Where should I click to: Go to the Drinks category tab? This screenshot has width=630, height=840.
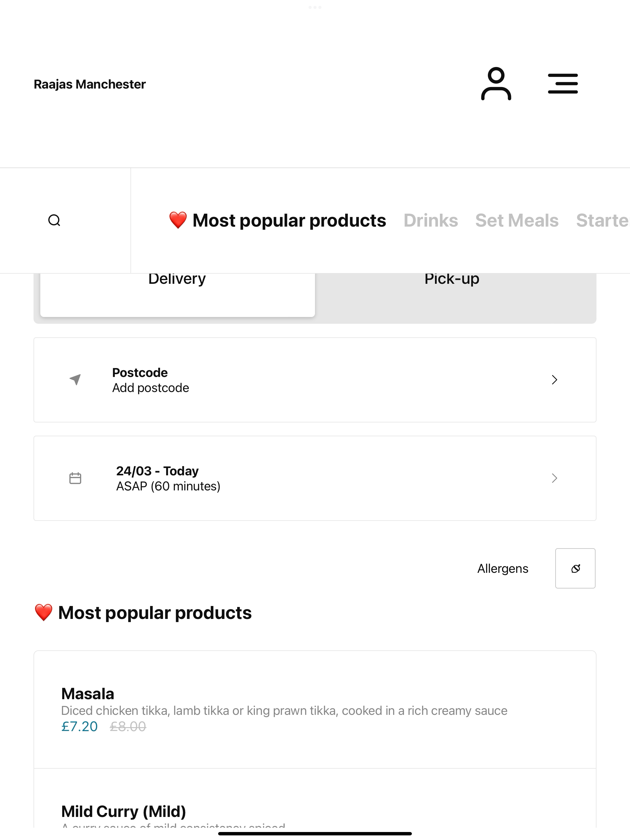tap(431, 221)
